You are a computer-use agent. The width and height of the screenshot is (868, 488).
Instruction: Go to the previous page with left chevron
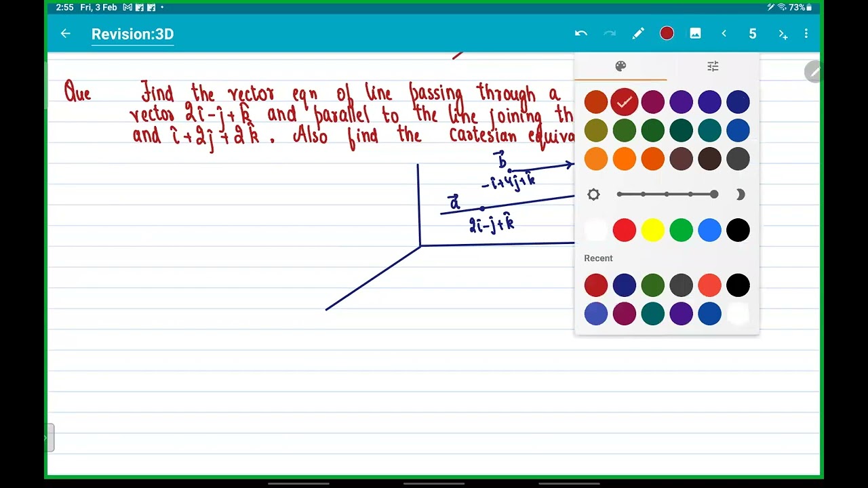[x=724, y=33]
